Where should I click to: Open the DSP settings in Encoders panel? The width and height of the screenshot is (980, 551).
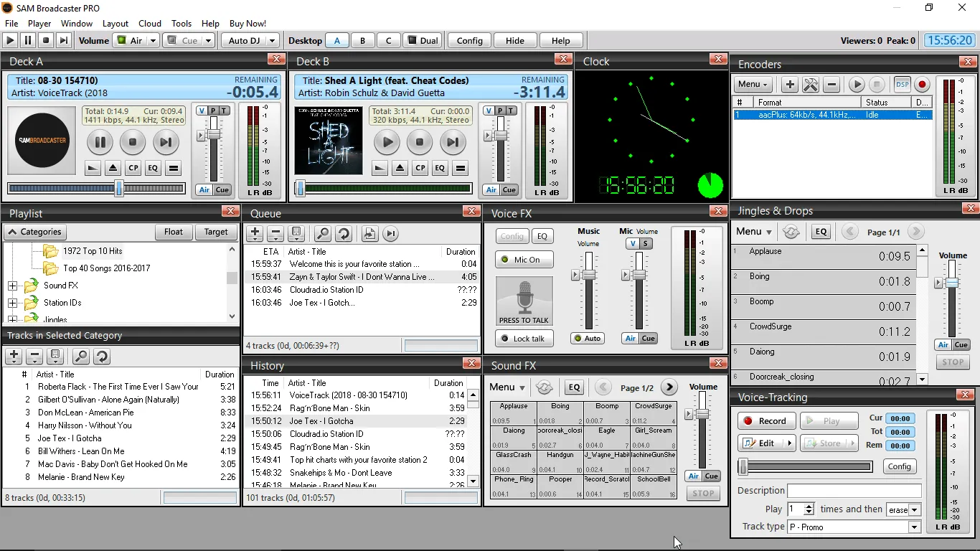[x=902, y=84]
